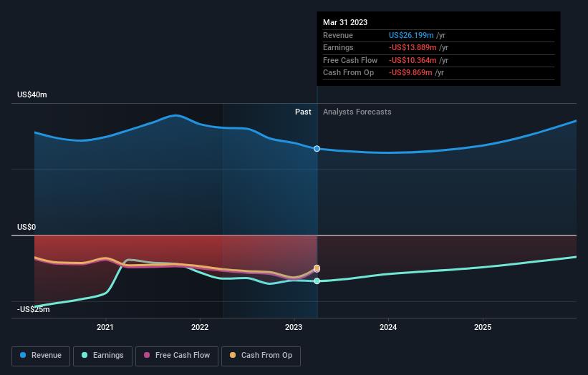Click the US$0 y-axis label
588x375 pixels.
pos(26,227)
